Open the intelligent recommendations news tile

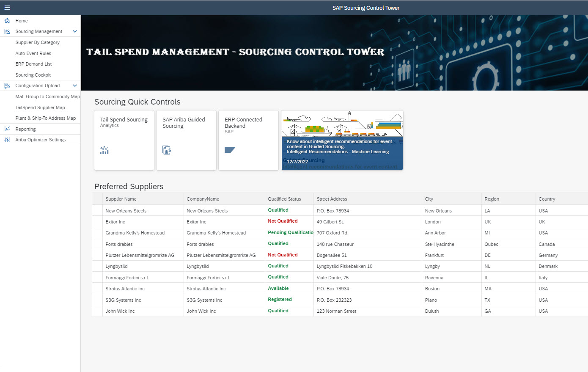click(342, 141)
